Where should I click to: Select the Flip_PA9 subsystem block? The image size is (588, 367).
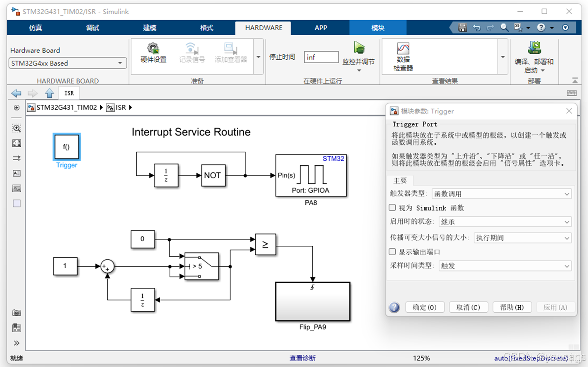pyautogui.click(x=313, y=302)
